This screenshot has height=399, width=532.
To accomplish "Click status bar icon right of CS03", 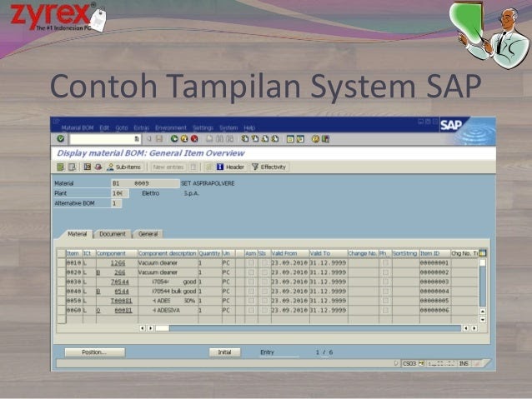I will point(421,363).
